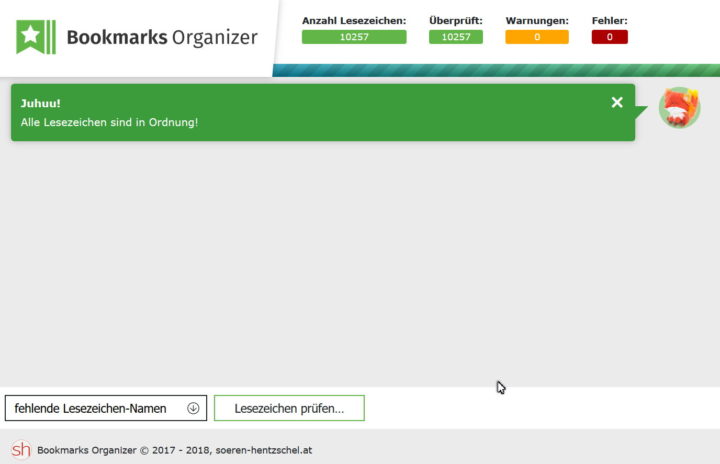The height and width of the screenshot is (464, 720).
Task: Click the 'Fehler:' label
Action: point(609,20)
